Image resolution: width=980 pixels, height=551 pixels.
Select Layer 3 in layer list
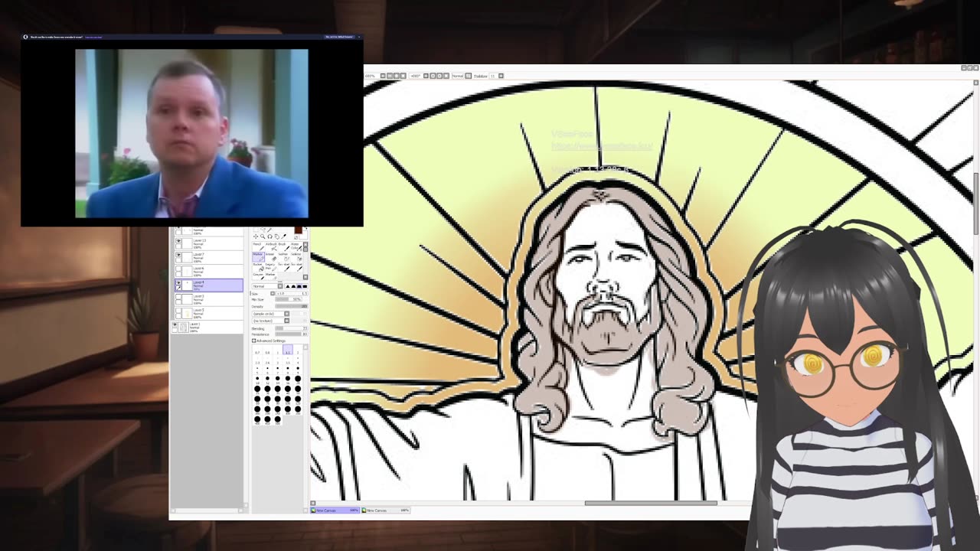coord(210,299)
